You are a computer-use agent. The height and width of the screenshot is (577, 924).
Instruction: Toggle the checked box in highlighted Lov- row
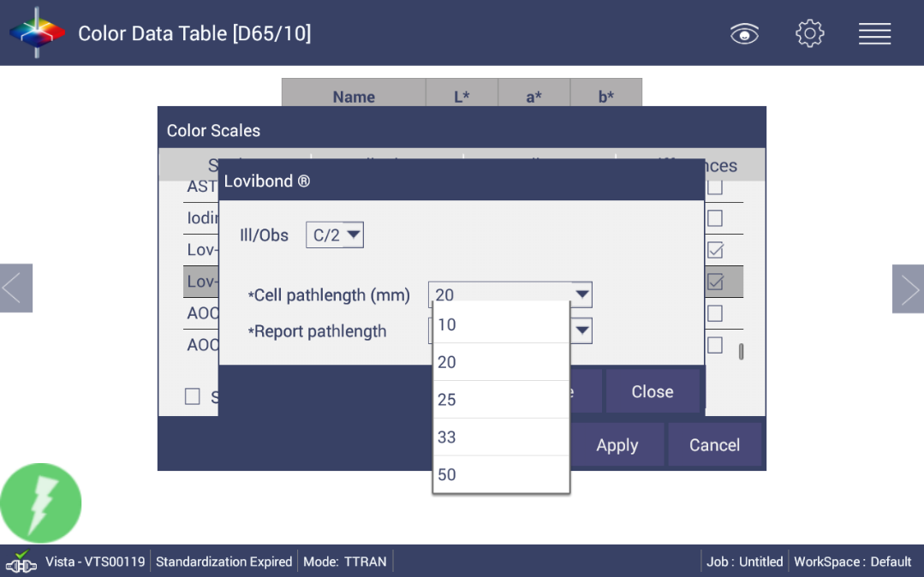715,282
